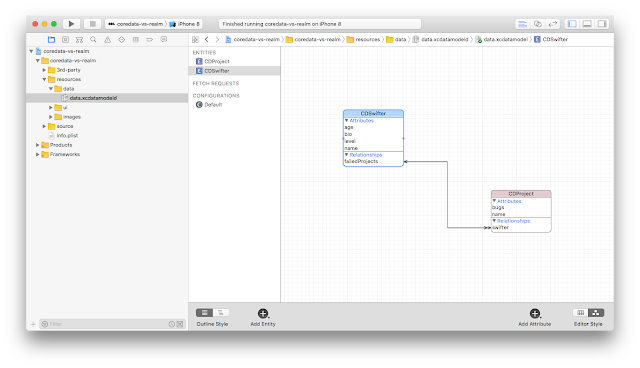The height and width of the screenshot is (368, 640).
Task: Select the CDSwifter entity in the list
Action: [234, 71]
